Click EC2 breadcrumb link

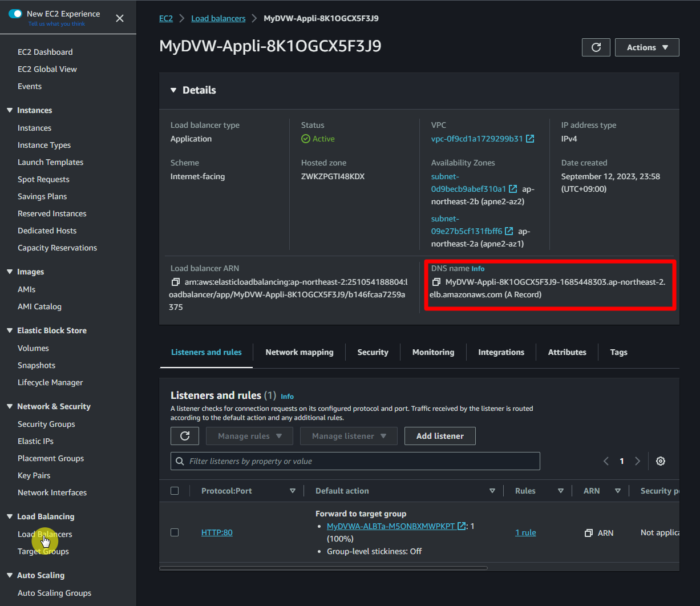(x=166, y=18)
